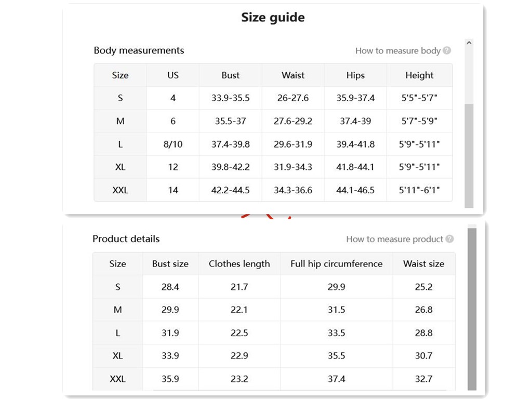This screenshot has width=532, height=399.
Task: Click the US size column header
Action: point(173,75)
